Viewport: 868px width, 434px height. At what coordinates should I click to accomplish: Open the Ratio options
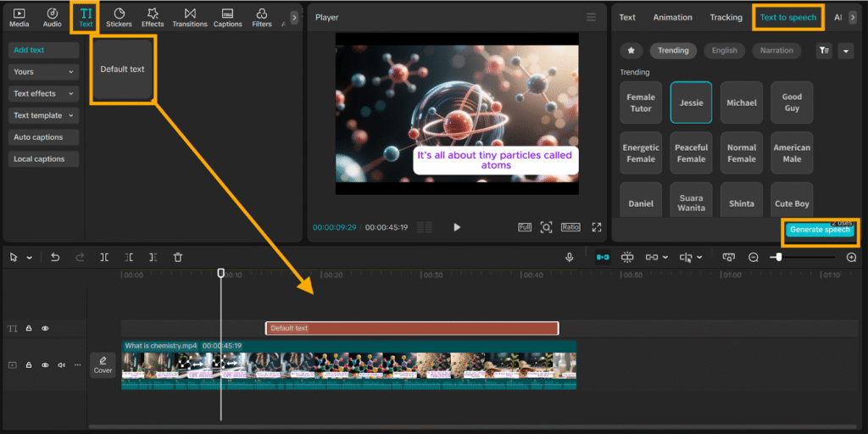pos(570,227)
